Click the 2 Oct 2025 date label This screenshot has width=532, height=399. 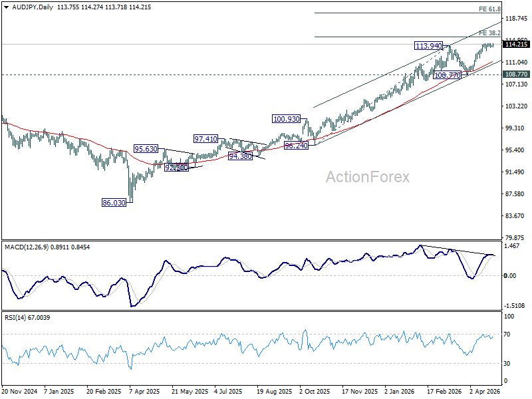point(315,392)
